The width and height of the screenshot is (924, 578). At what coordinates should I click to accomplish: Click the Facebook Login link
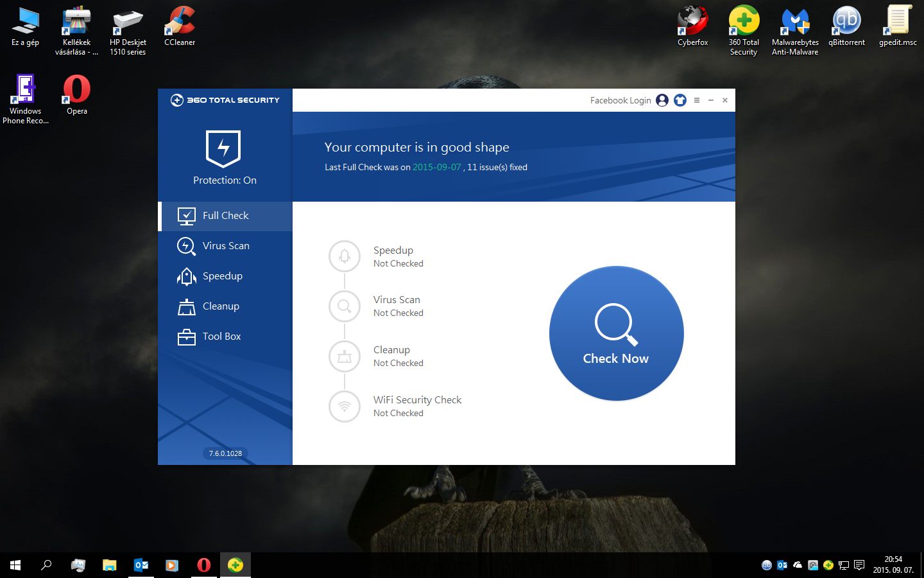coord(620,100)
